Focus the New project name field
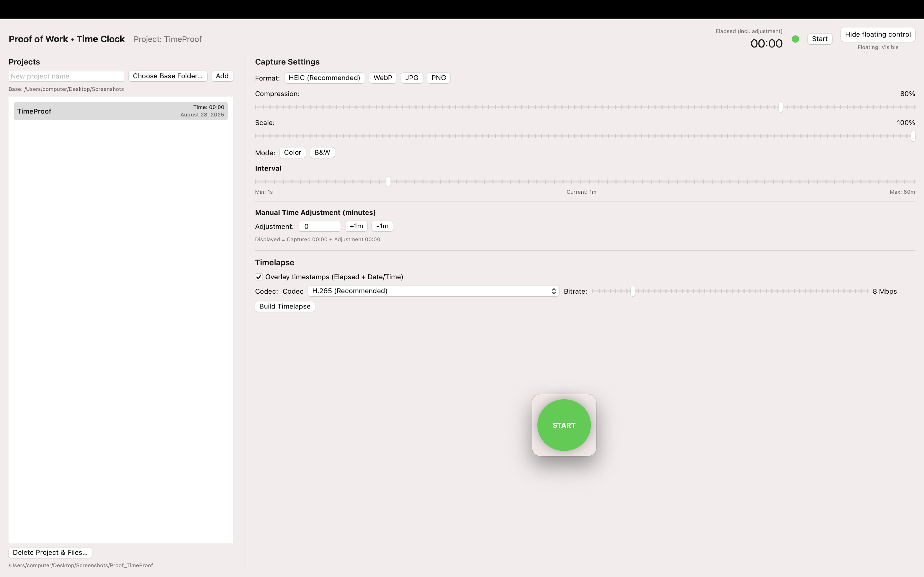Screen dimensions: 924x577 [66, 76]
